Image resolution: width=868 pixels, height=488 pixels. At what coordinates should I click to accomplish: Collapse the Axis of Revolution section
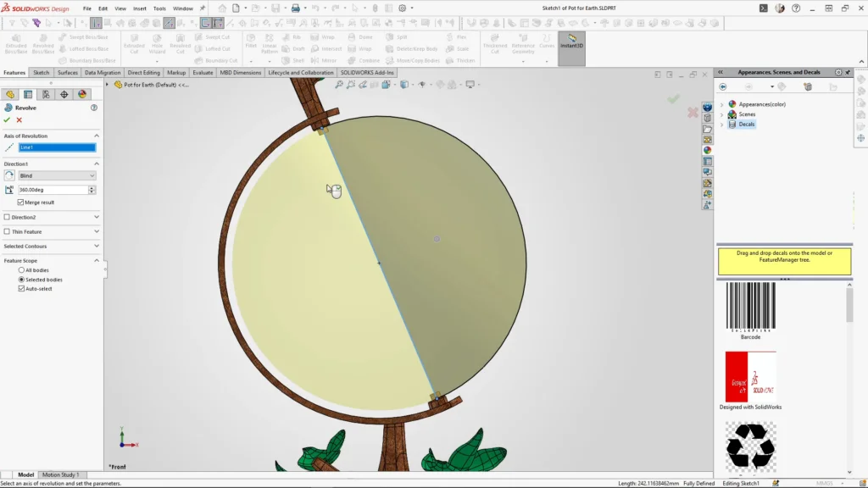point(97,136)
